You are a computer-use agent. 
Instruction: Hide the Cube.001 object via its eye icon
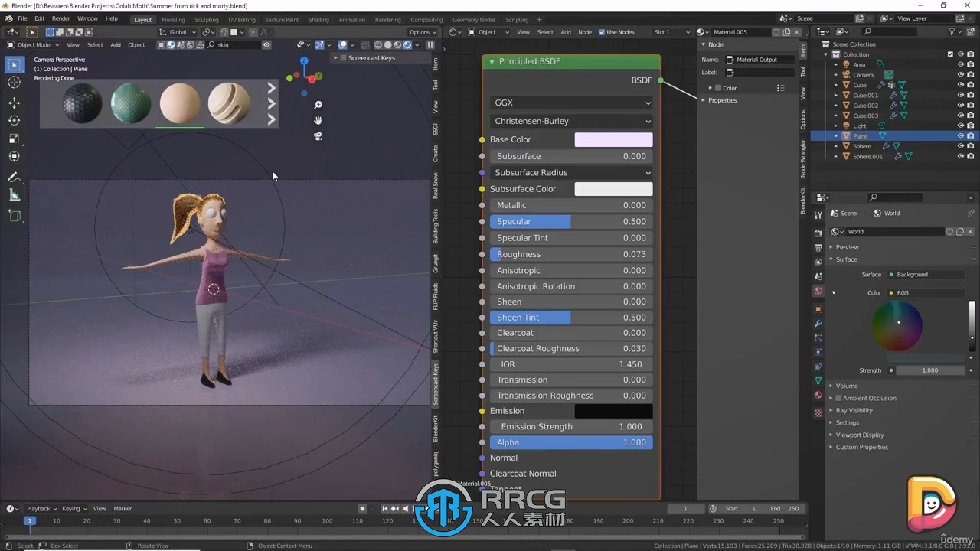961,95
